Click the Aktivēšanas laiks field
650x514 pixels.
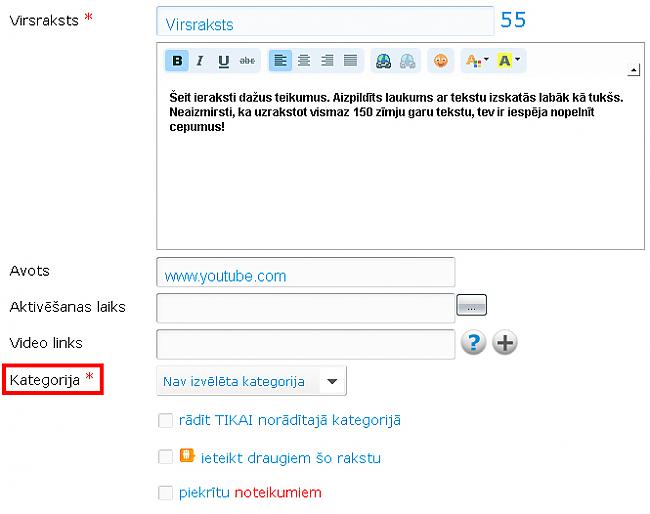pos(306,308)
